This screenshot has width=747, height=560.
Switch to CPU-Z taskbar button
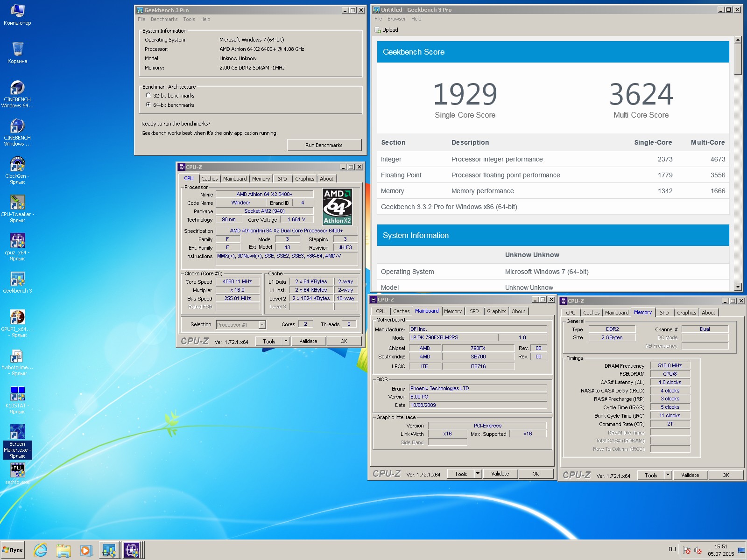[x=132, y=551]
